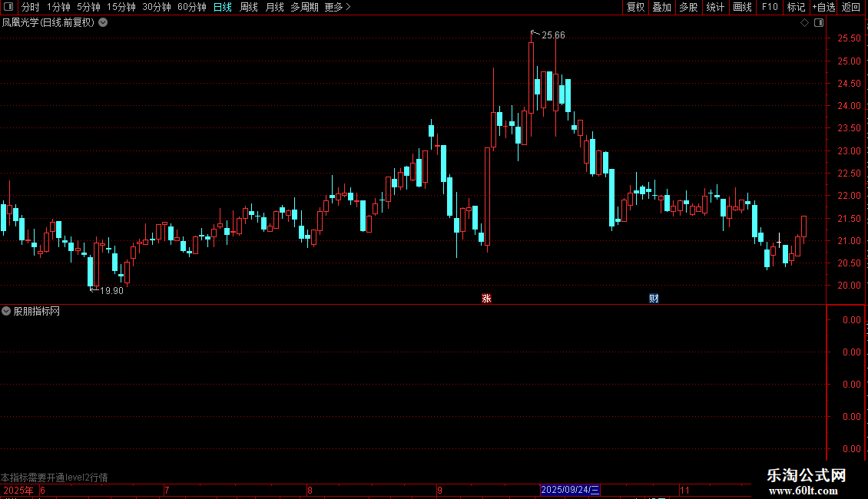Switch to 周线 weekly chart
Image resolution: width=868 pixels, height=499 pixels.
click(x=249, y=7)
